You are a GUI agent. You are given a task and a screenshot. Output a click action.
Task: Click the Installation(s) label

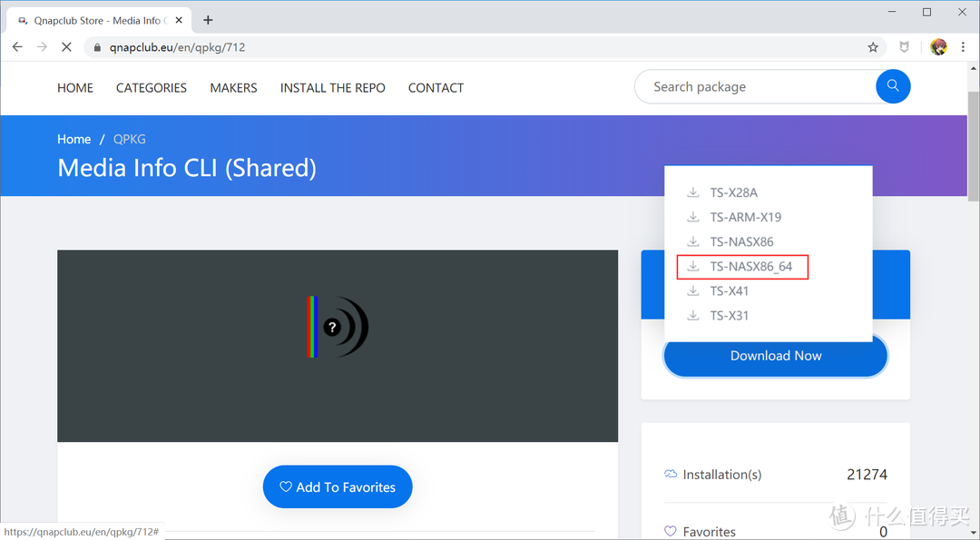click(722, 475)
